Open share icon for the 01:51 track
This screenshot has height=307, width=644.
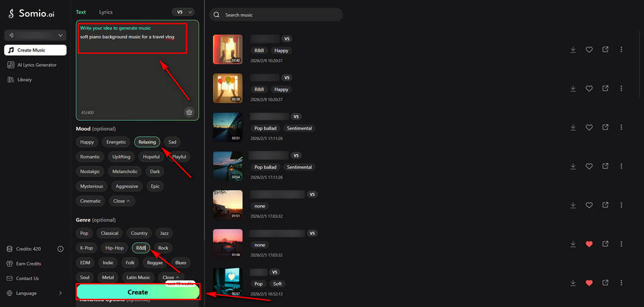pos(605,205)
